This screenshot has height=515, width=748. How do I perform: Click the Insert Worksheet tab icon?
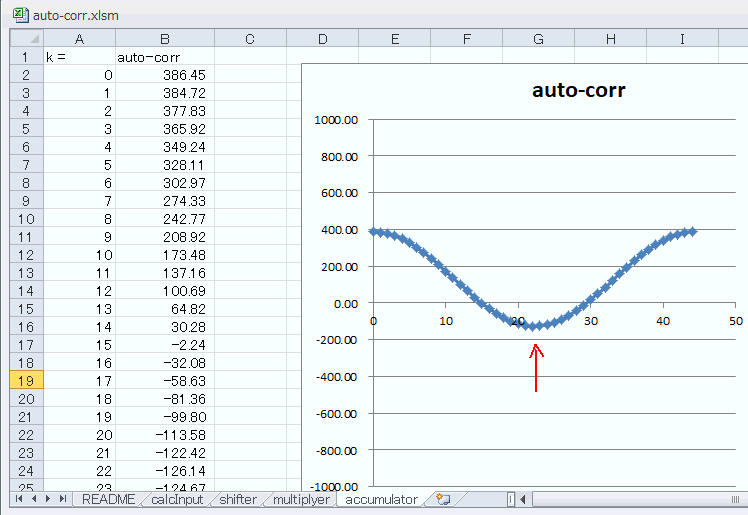[x=443, y=499]
